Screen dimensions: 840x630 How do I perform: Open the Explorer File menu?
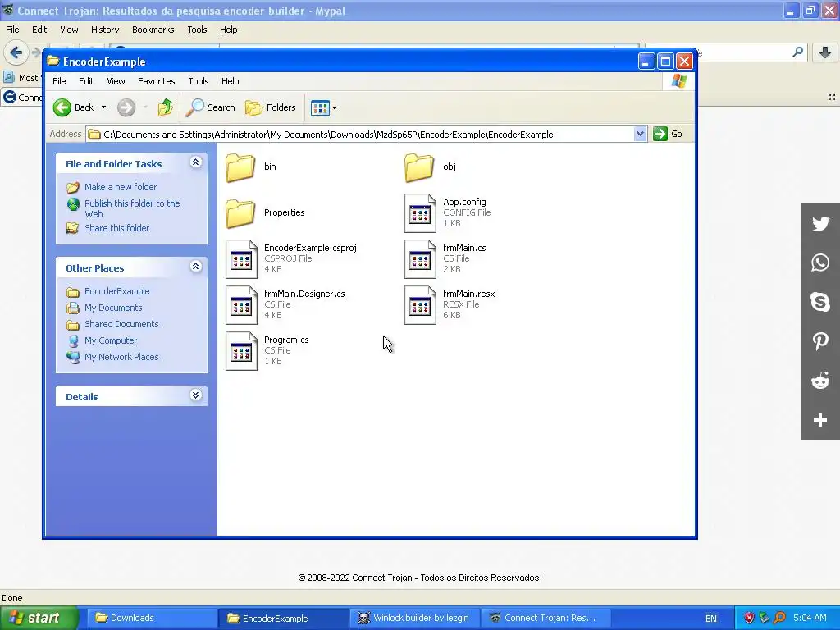(x=59, y=81)
